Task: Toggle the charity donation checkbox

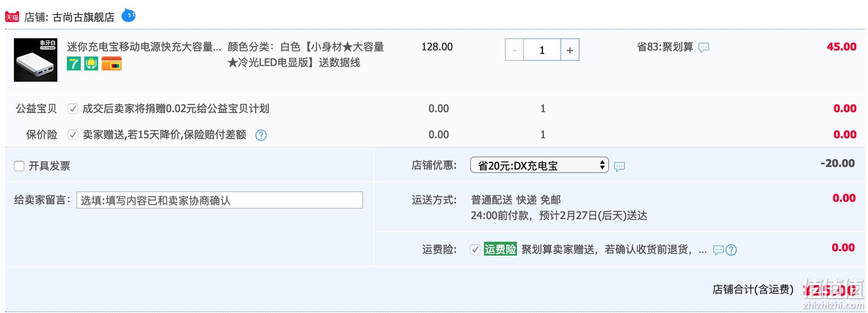Action: pos(73,109)
